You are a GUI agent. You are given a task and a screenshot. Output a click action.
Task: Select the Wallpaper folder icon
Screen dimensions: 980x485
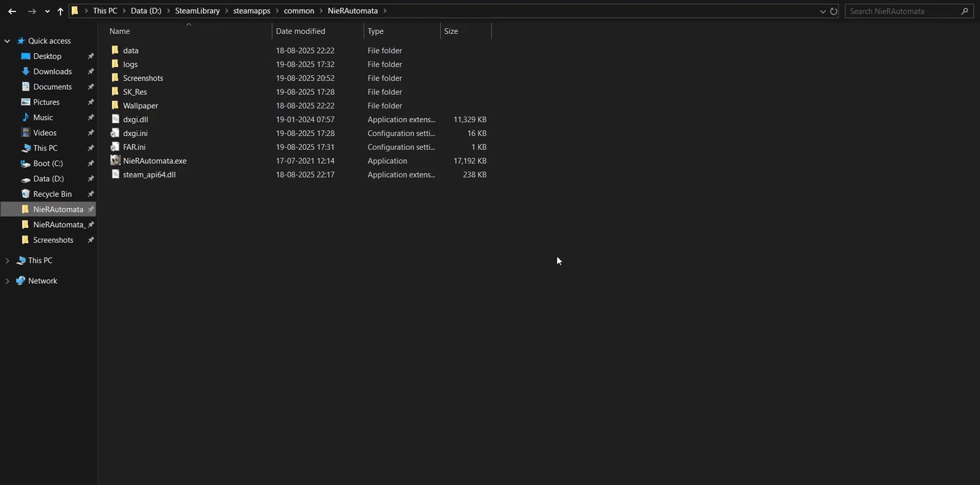pos(115,105)
